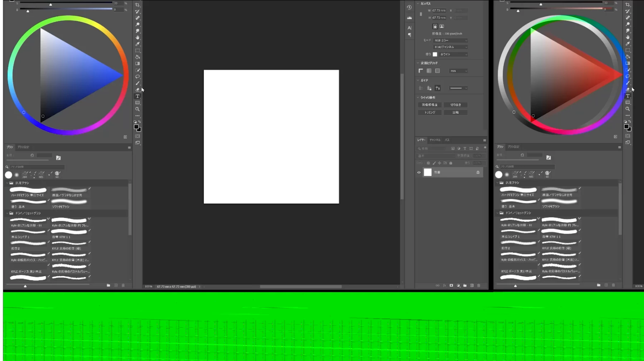644x361 pixels.
Task: Select the Zoom tool in left-side toolbar
Action: tap(137, 109)
